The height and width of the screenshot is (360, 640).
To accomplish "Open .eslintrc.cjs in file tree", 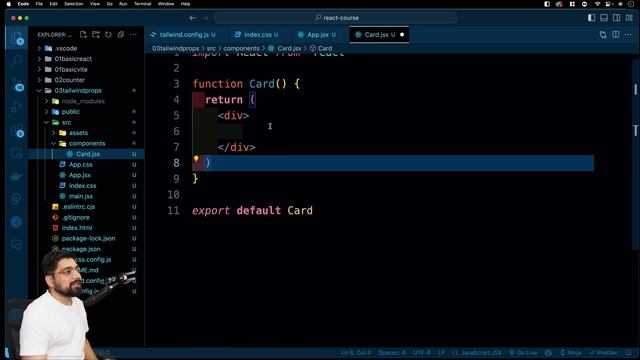I will (x=86, y=207).
